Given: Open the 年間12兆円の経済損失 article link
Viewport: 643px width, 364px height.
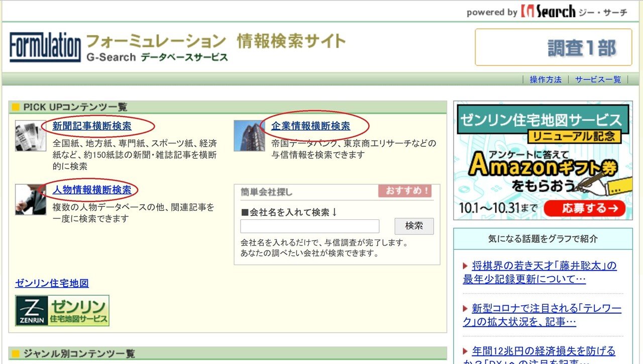Looking at the screenshot, I should [x=539, y=354].
